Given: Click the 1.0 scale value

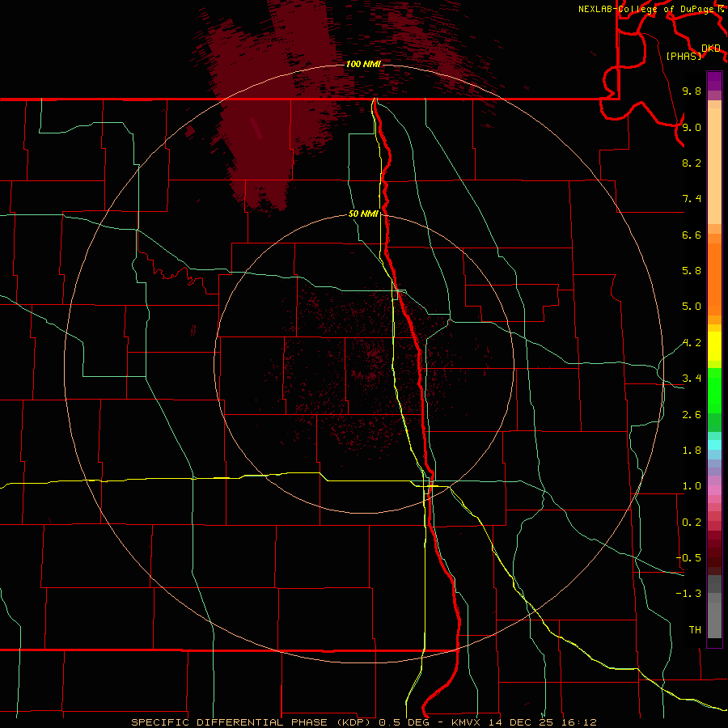Looking at the screenshot, I should [x=692, y=486].
